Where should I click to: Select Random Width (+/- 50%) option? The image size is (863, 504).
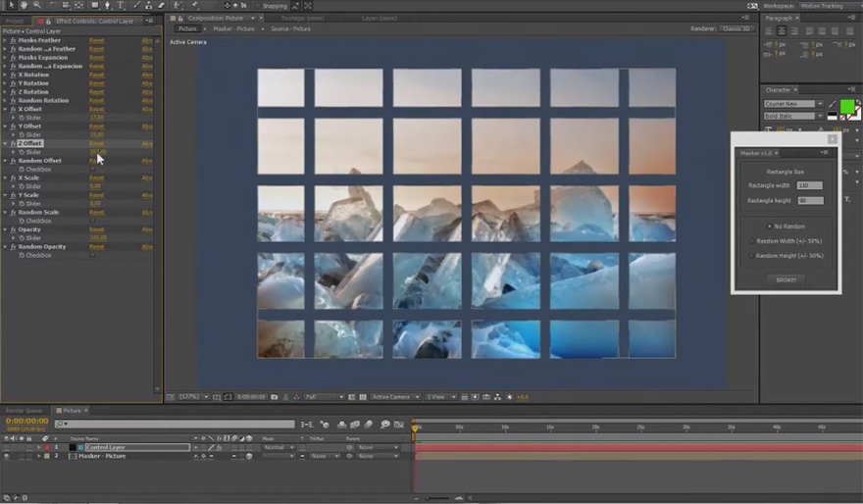752,241
